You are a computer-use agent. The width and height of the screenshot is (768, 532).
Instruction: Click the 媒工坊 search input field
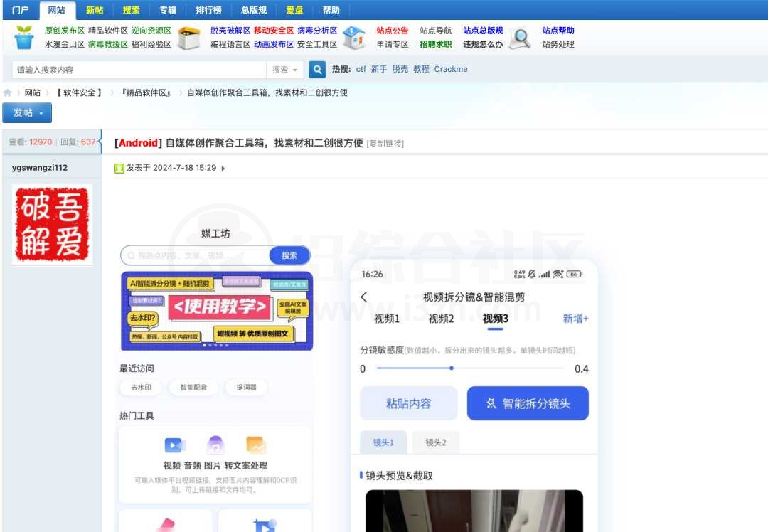(195, 255)
